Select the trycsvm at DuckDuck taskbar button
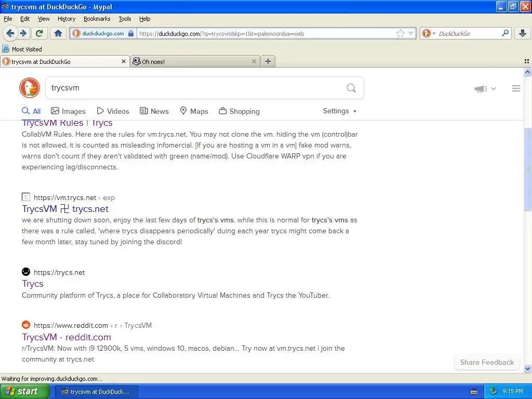The width and height of the screenshot is (532, 399). click(96, 392)
